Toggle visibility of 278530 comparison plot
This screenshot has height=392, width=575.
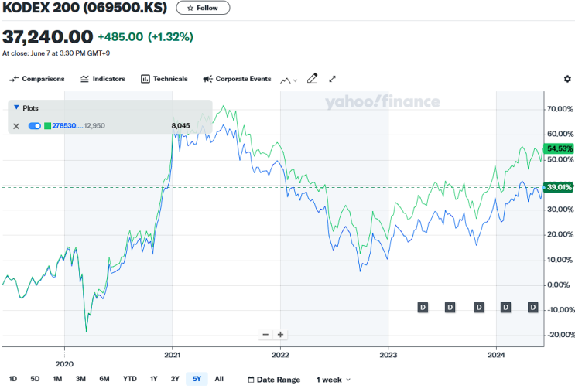click(35, 126)
